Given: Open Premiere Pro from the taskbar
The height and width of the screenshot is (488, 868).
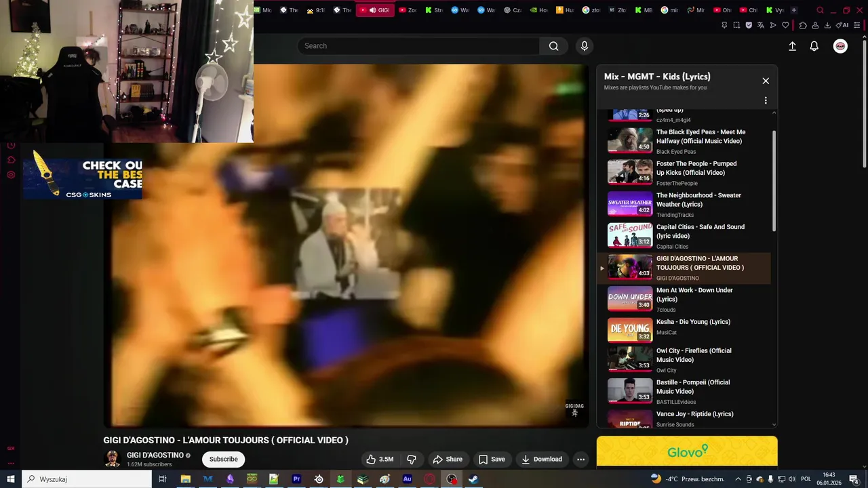Looking at the screenshot, I should (296, 479).
